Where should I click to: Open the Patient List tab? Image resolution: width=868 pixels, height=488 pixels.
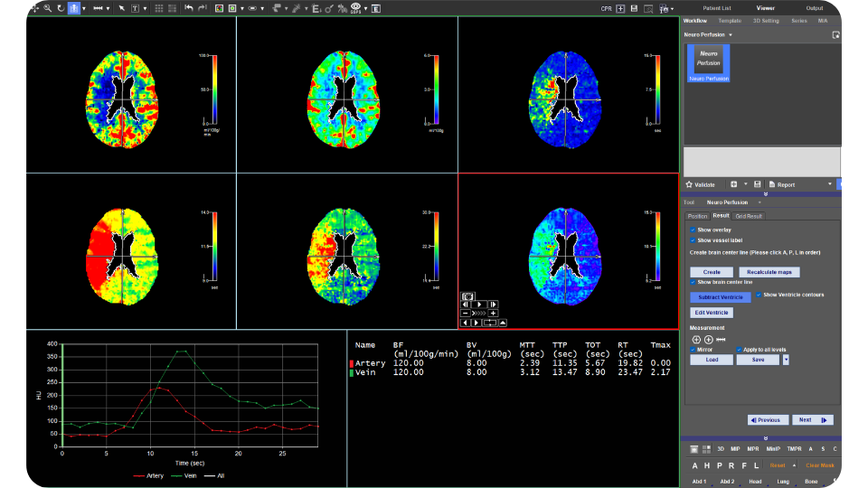[x=716, y=7]
